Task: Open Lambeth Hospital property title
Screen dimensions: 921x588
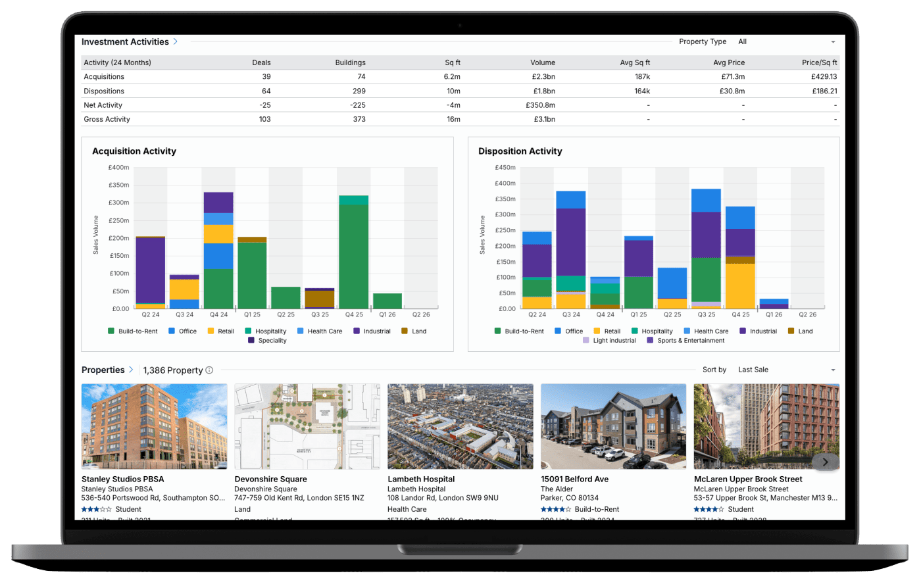Action: pyautogui.click(x=421, y=479)
